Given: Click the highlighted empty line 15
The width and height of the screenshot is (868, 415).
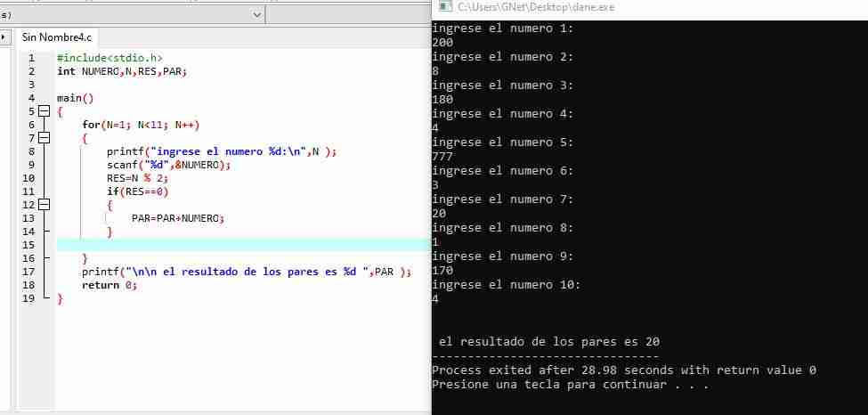Looking at the screenshot, I should pyautogui.click(x=244, y=245).
